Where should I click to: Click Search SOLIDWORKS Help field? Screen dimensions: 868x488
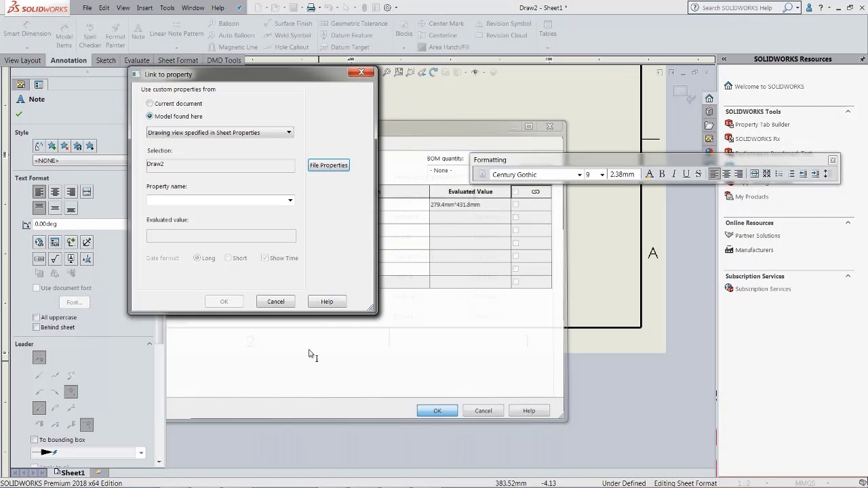[x=736, y=8]
